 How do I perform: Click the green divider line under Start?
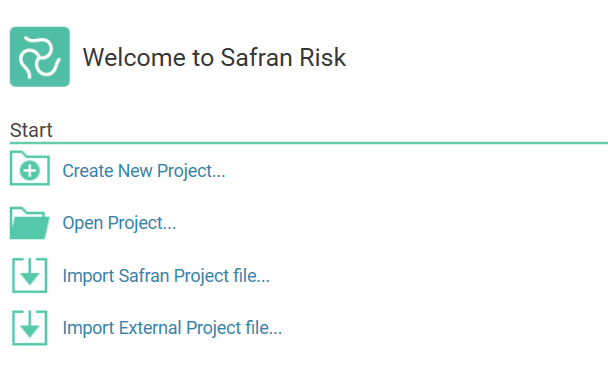(309, 143)
